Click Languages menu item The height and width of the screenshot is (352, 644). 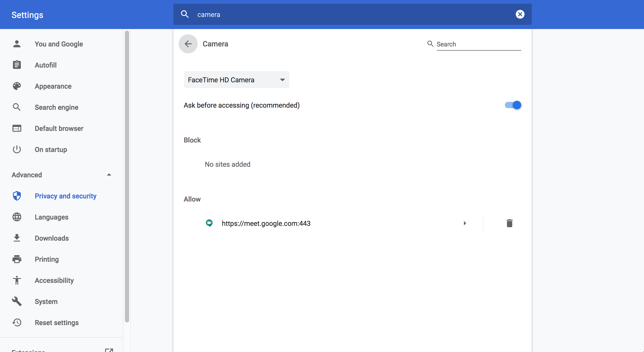click(x=51, y=217)
